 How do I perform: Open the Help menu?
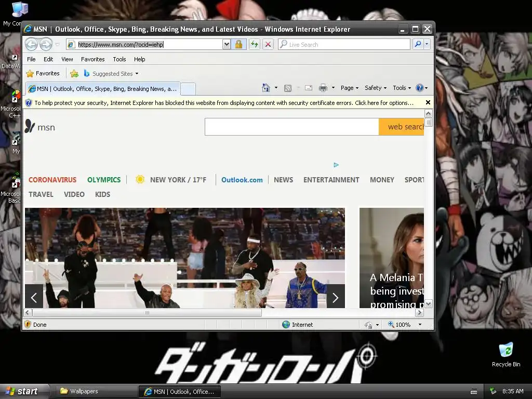(139, 59)
